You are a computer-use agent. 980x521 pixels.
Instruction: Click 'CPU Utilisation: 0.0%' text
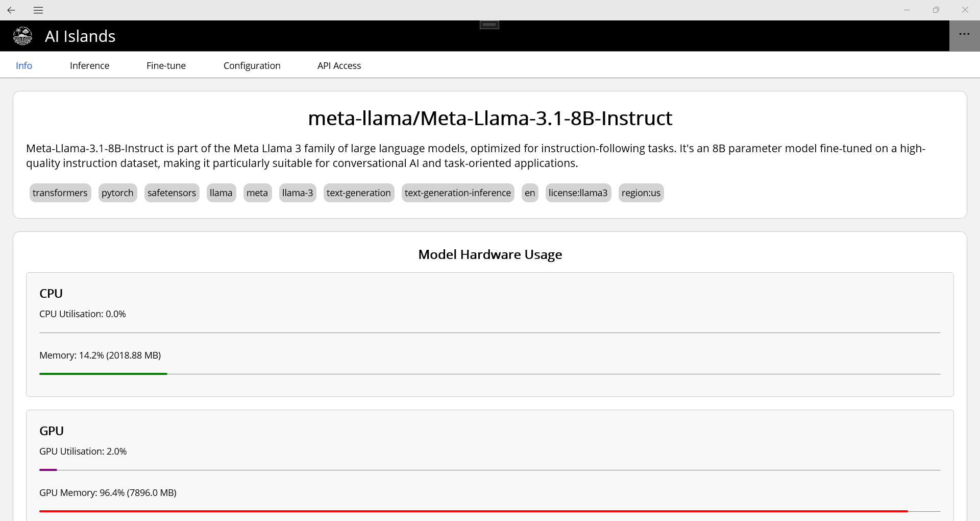pos(83,314)
